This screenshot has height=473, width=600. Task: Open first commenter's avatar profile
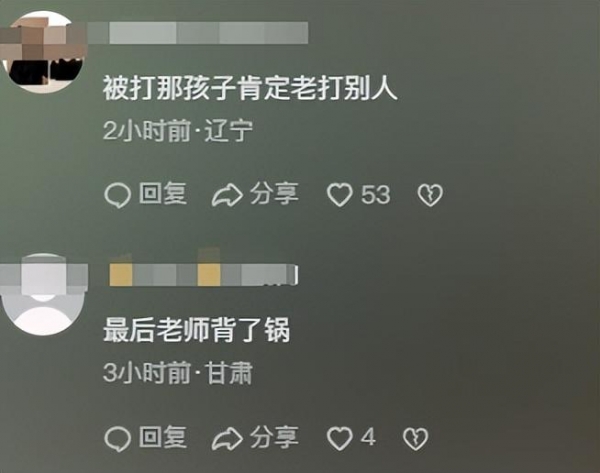[43, 52]
